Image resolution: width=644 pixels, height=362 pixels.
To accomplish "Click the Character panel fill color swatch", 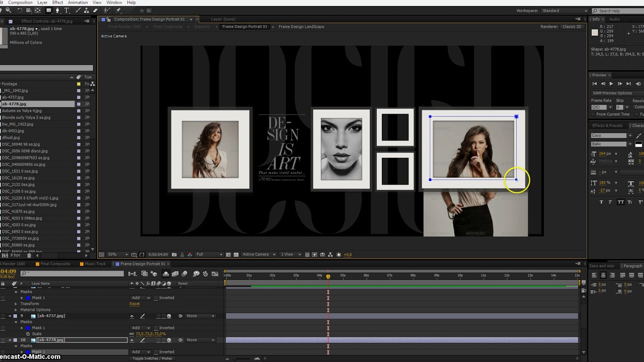I will tap(638, 143).
